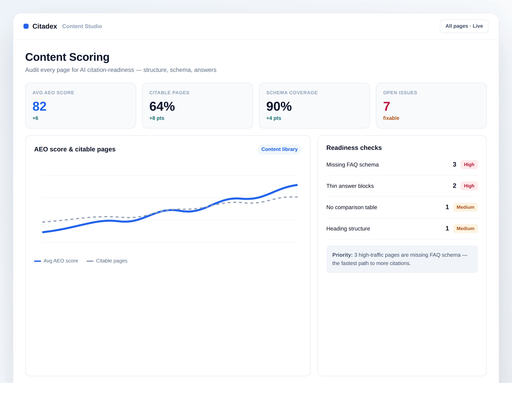Open the All pages · Live selector

[x=464, y=26]
